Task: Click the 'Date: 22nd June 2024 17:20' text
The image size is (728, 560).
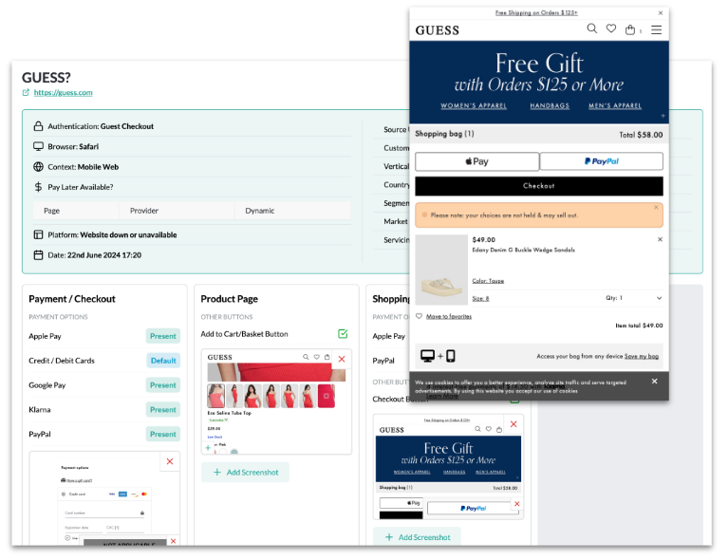Action: [95, 255]
